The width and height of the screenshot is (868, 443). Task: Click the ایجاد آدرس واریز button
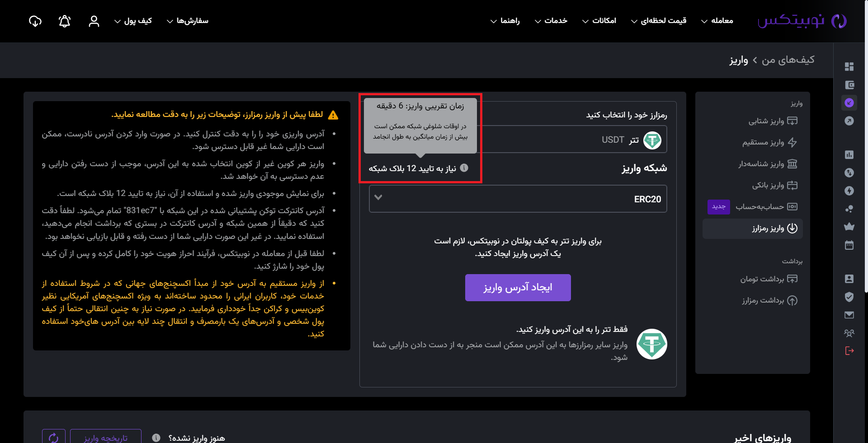click(x=518, y=287)
